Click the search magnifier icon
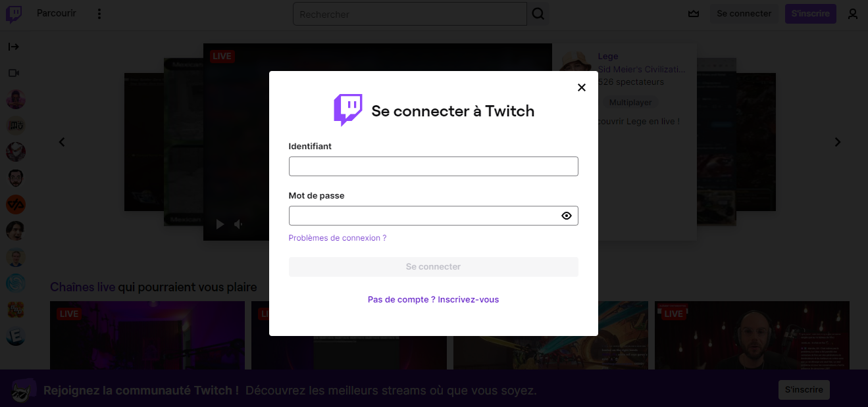Viewport: 868px width, 407px height. point(538,14)
